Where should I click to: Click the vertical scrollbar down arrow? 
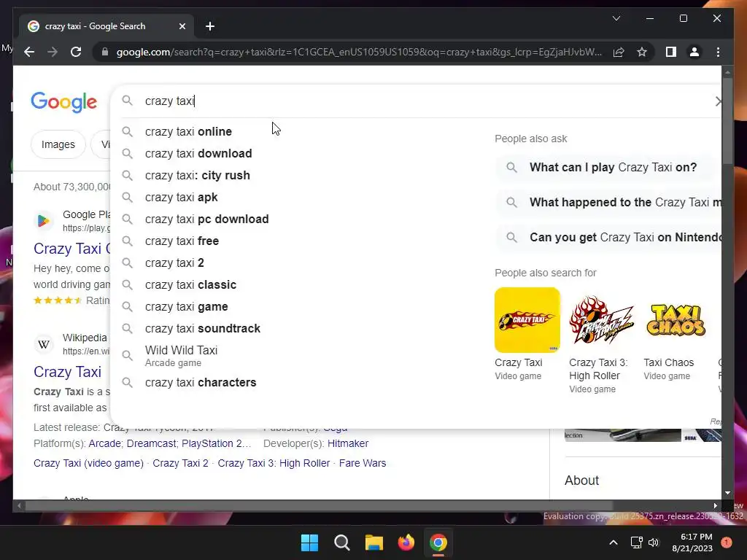pyautogui.click(x=727, y=493)
